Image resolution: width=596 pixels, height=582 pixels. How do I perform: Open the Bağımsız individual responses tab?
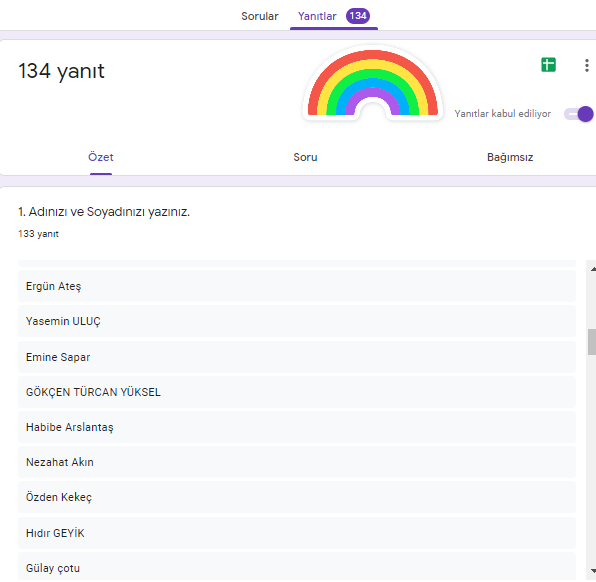point(510,157)
